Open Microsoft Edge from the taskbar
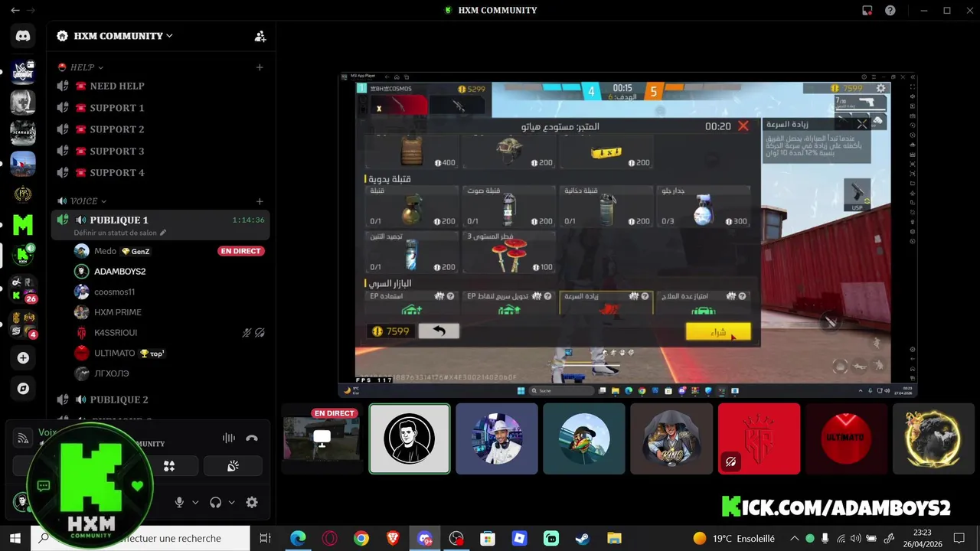This screenshot has width=980, height=551. [298, 539]
